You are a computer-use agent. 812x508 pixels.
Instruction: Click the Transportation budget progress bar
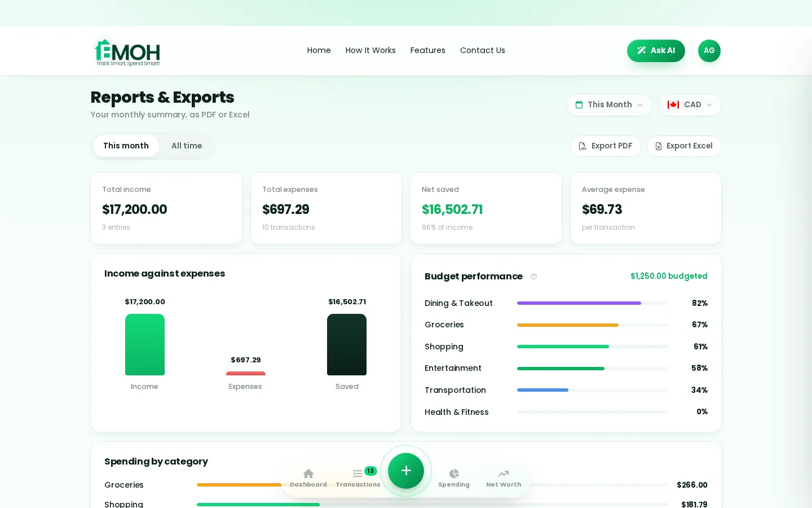tap(593, 390)
